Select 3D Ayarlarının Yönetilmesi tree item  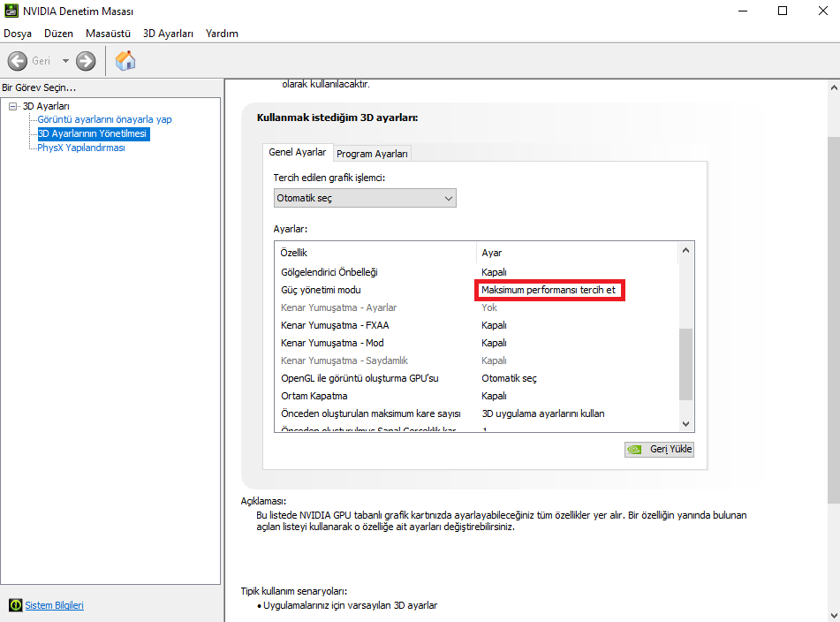pyautogui.click(x=94, y=133)
